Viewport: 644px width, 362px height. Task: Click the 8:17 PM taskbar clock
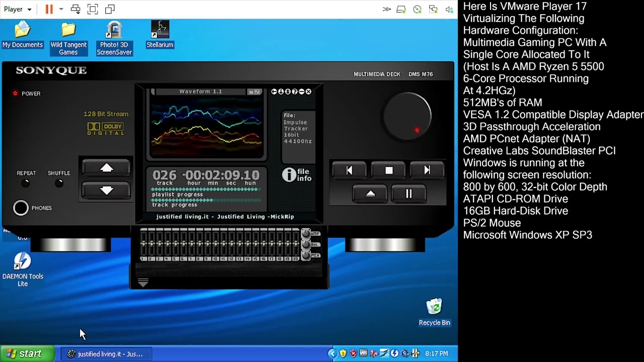pyautogui.click(x=436, y=354)
